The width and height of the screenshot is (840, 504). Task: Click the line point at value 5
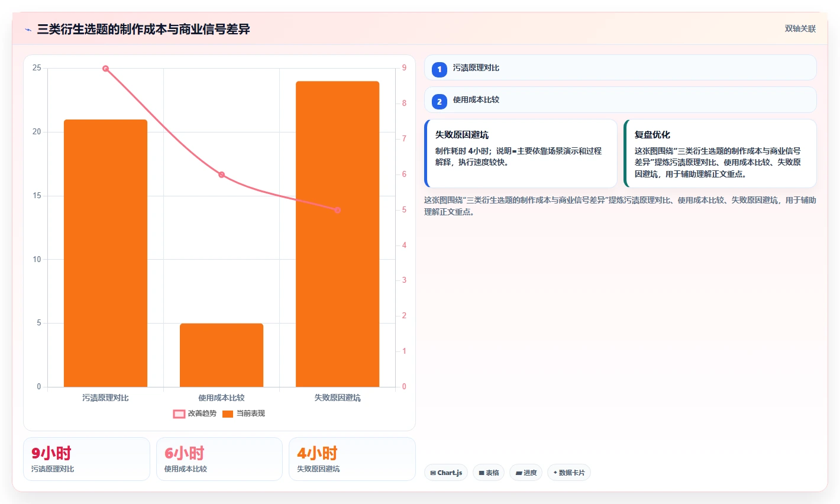click(337, 210)
